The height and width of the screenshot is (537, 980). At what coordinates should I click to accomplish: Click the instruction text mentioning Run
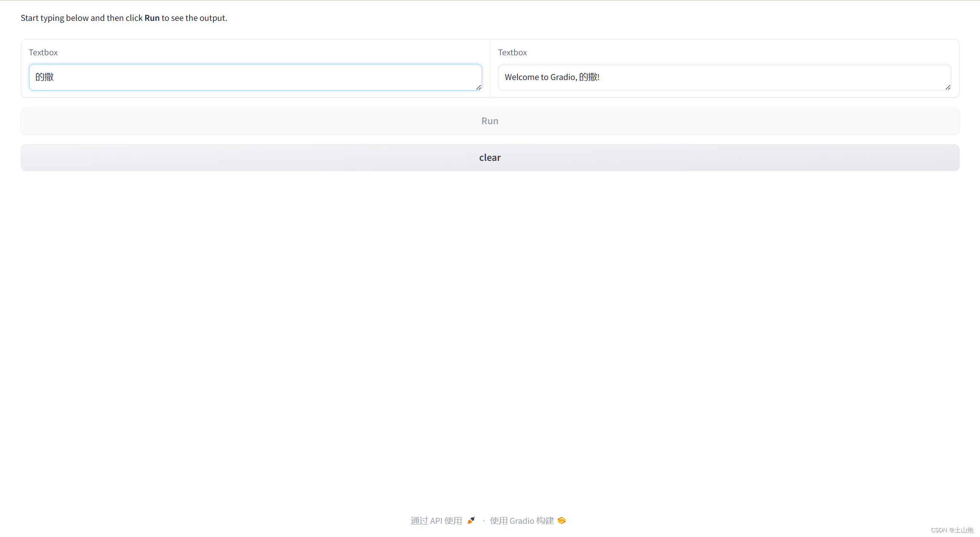(x=124, y=18)
